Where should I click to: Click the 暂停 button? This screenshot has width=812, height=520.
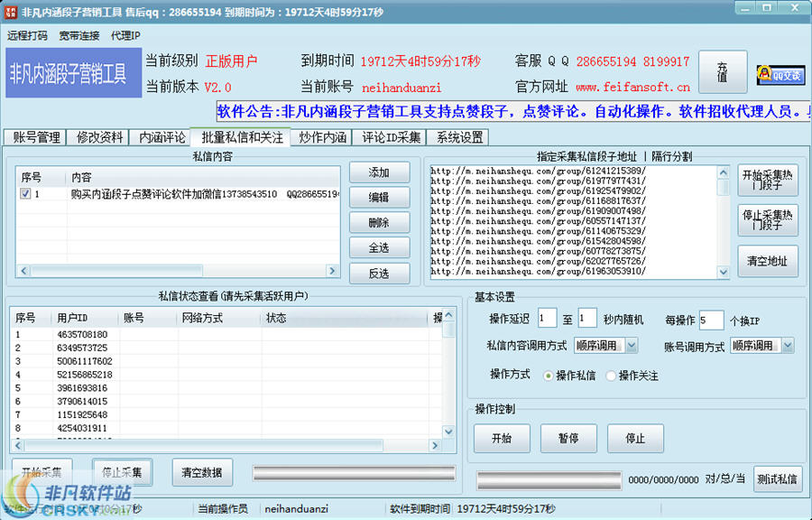pos(568,438)
